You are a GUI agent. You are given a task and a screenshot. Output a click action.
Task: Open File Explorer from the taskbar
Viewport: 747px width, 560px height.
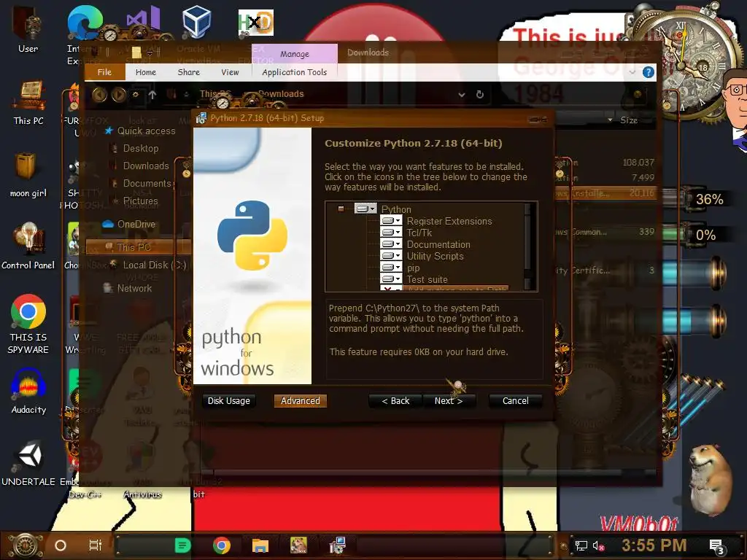point(260,545)
